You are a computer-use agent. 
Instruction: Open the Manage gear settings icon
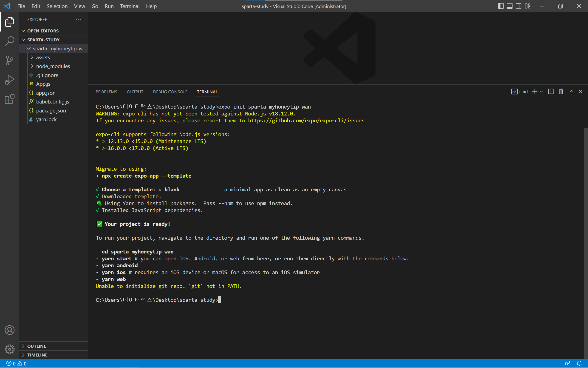pos(9,349)
